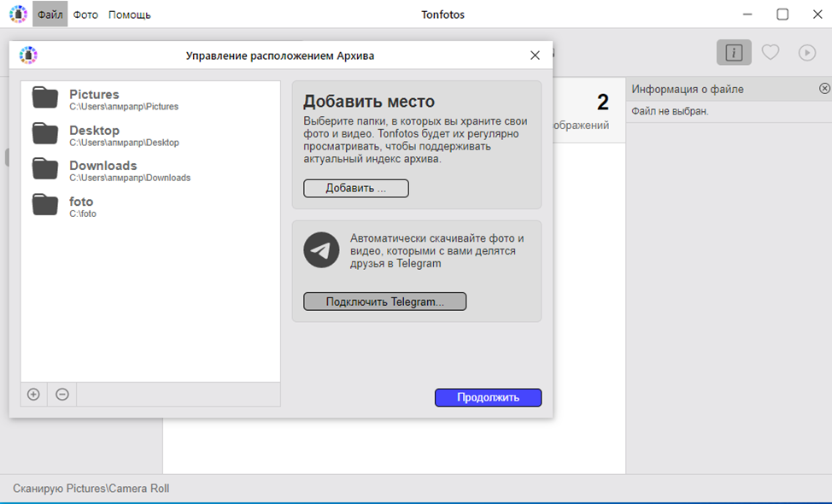
Task: Open the Файл menu
Action: (x=50, y=15)
